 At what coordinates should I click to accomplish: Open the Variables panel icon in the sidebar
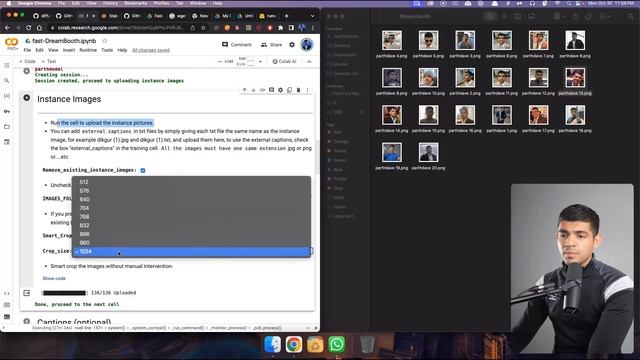tap(7, 96)
